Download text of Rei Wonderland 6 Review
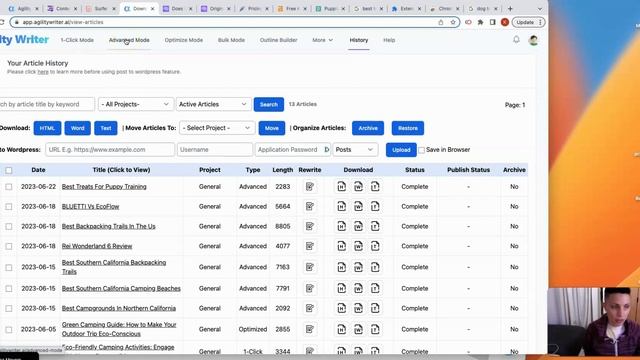Screen dimensions: 640x360 click(375, 246)
